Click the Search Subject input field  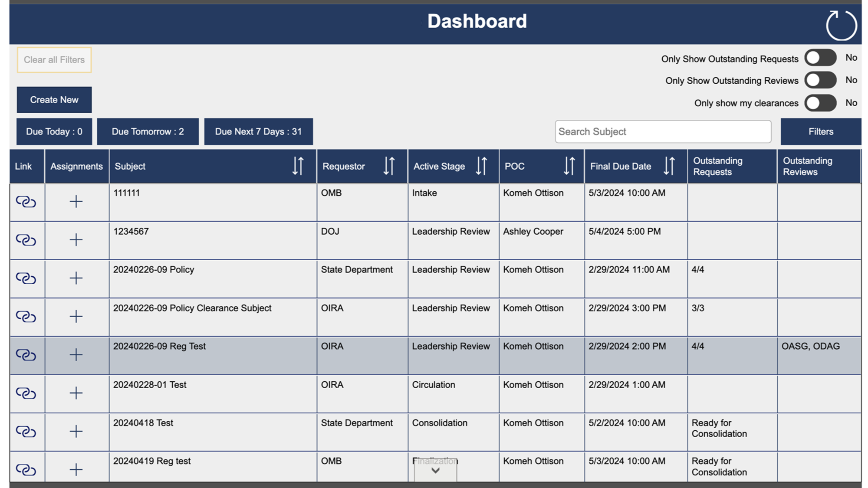tap(663, 131)
